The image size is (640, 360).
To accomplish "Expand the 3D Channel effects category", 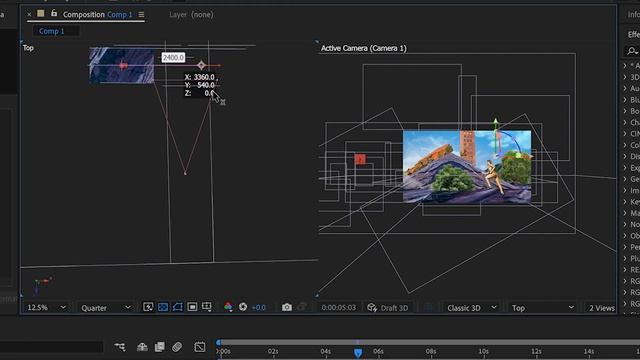I will pos(625,77).
